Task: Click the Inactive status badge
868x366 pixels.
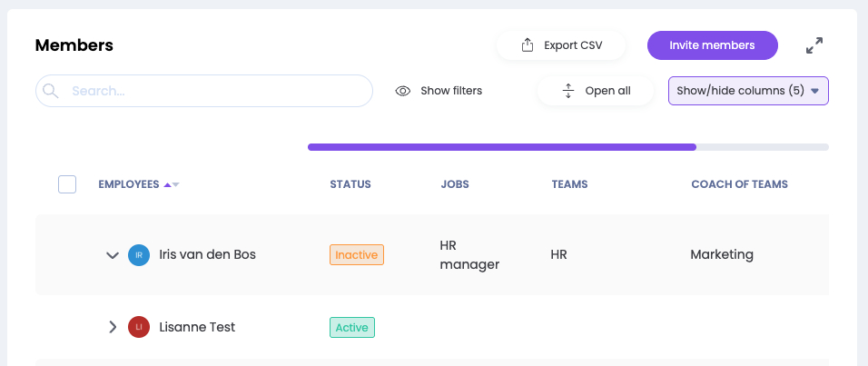Action: tap(356, 255)
